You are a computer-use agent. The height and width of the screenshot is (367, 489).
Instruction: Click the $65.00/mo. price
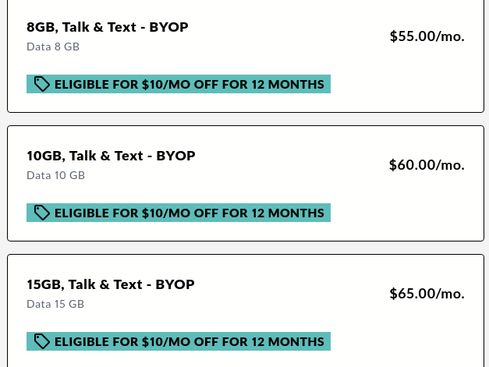click(427, 294)
